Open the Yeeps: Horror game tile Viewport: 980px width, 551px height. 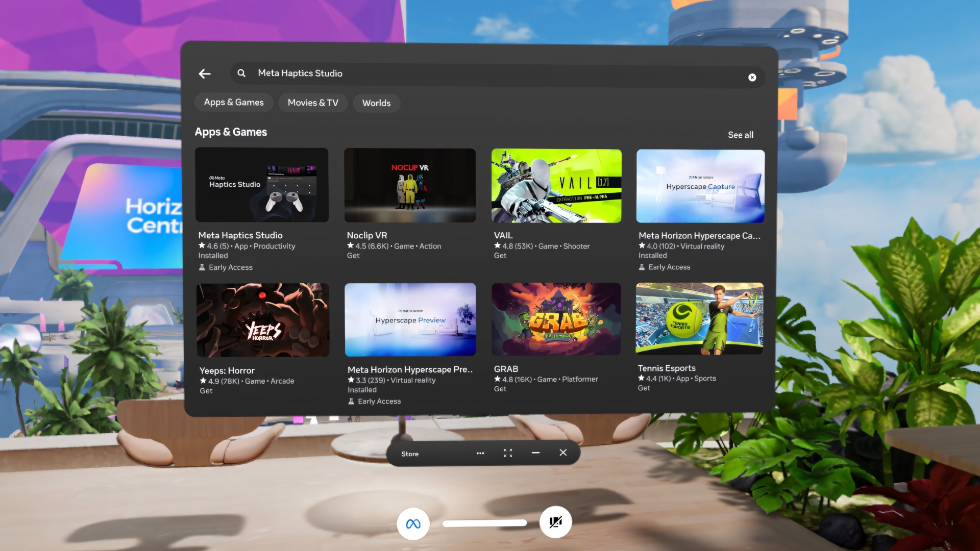(263, 320)
